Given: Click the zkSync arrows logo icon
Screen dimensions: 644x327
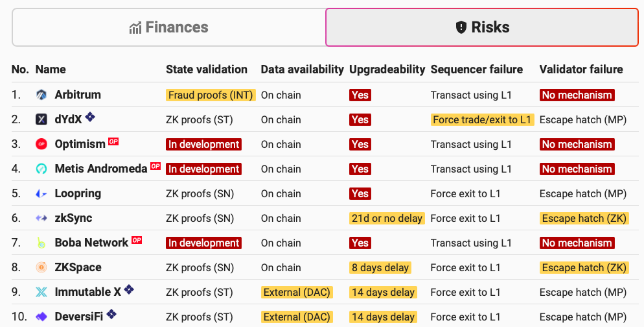Looking at the screenshot, I should coord(41,218).
